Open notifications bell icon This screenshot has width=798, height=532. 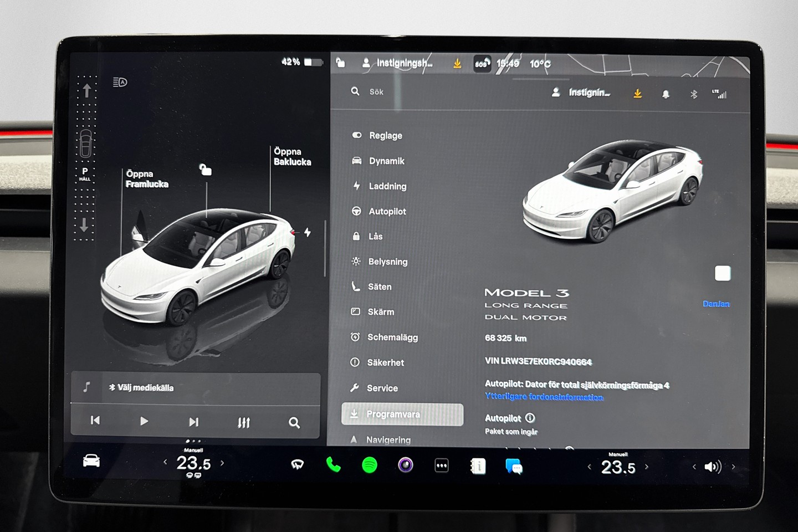(x=666, y=94)
